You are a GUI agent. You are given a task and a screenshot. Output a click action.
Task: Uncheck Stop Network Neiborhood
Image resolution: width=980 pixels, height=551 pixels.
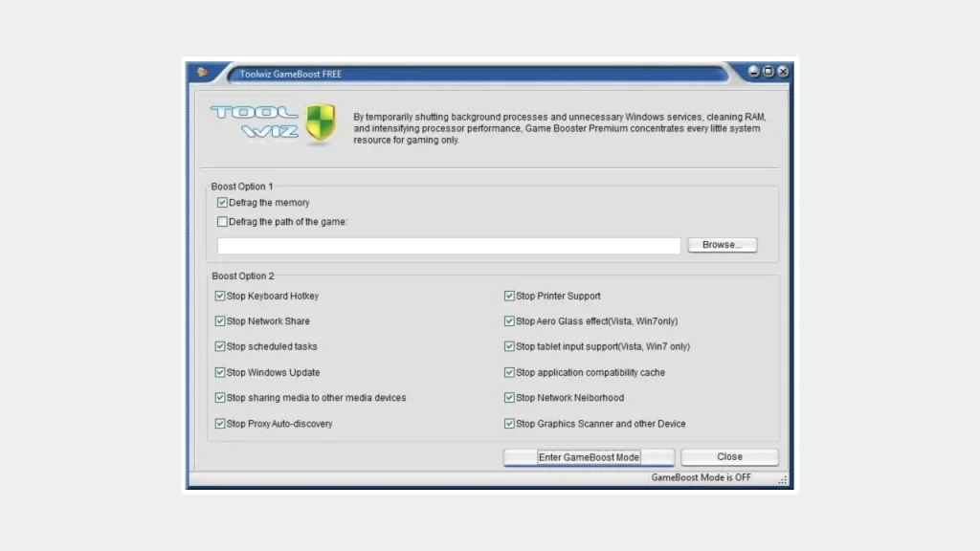click(x=509, y=397)
